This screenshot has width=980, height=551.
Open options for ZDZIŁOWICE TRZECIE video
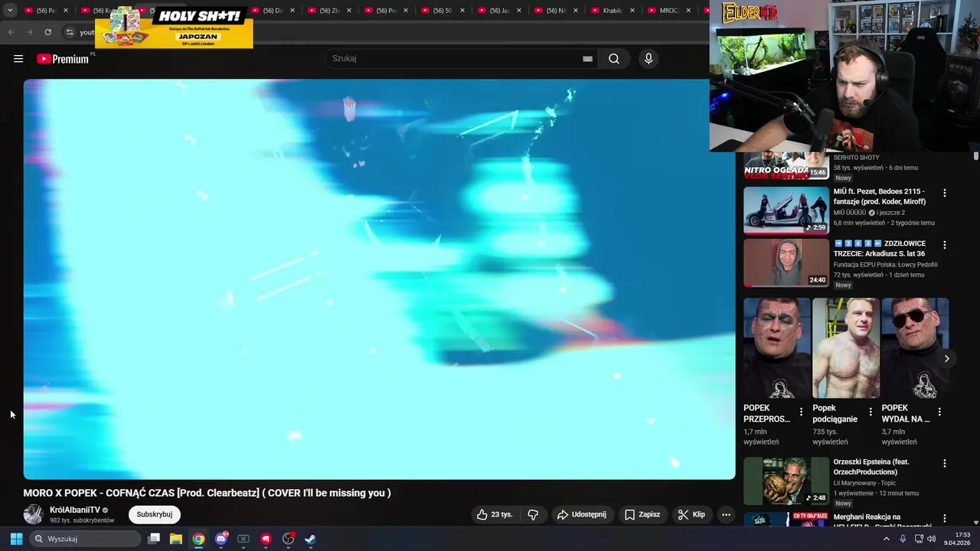[944, 246]
